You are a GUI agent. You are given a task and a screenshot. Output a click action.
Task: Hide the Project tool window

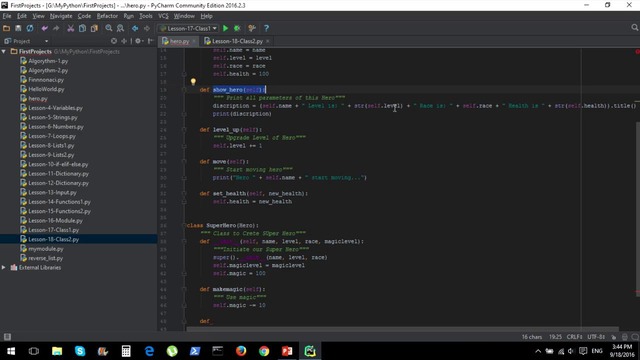pyautogui.click(x=151, y=41)
